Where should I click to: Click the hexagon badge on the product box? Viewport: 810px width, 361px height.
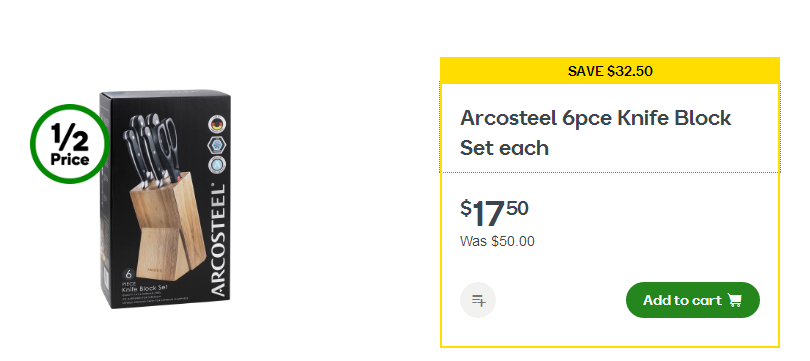point(216,145)
